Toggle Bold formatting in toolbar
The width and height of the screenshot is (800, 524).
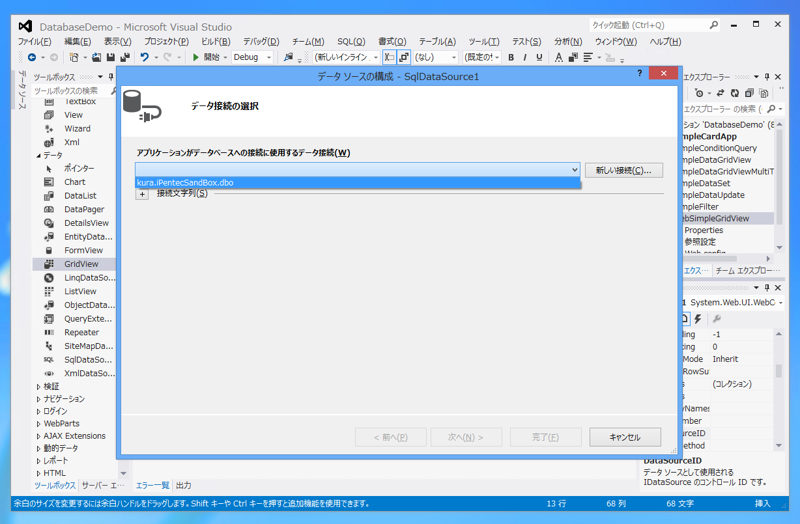(x=511, y=58)
